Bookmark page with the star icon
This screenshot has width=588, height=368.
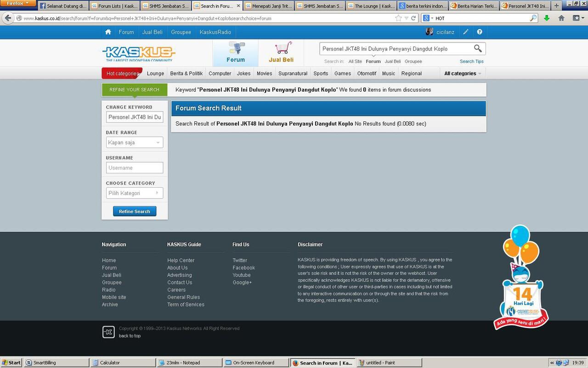tap(398, 18)
